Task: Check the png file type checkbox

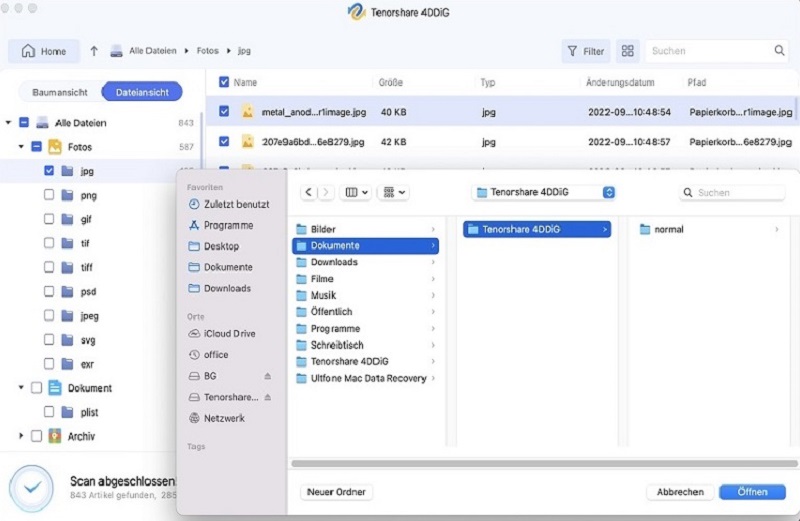Action: (x=49, y=195)
